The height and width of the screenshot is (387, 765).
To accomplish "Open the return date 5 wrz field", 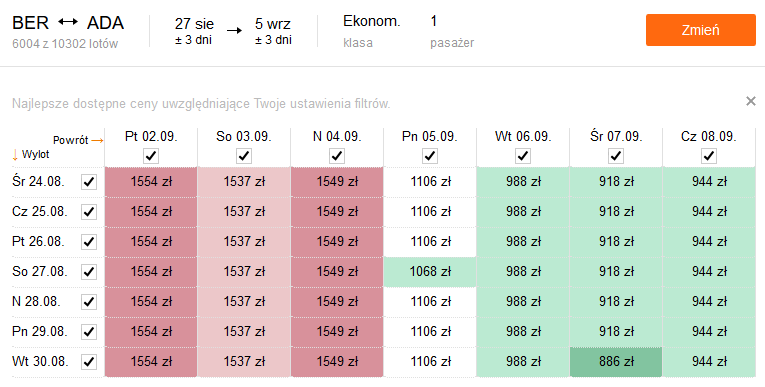I will point(273,31).
